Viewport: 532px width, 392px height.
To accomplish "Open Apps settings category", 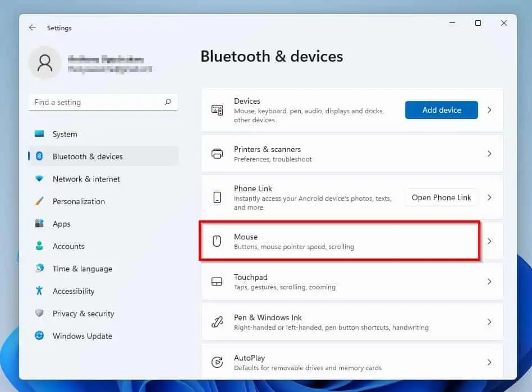I will click(103, 223).
